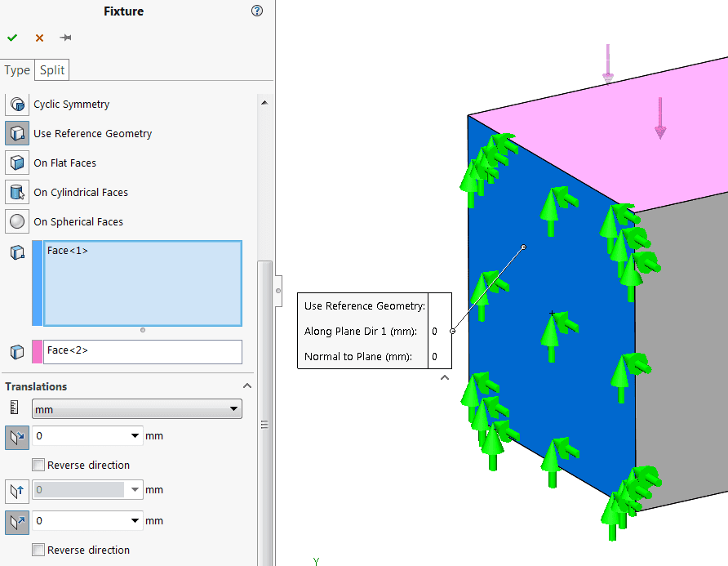This screenshot has width=728, height=566.
Task: Click the pink swatch beside Face<2> field
Action: point(38,352)
